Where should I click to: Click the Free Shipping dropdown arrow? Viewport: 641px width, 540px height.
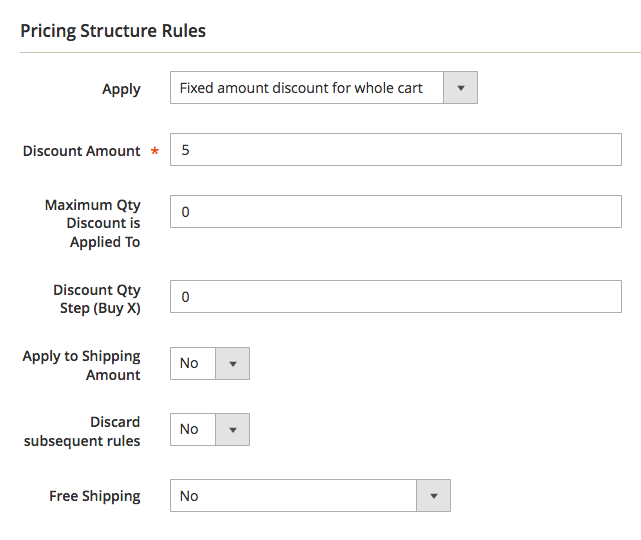(x=433, y=496)
